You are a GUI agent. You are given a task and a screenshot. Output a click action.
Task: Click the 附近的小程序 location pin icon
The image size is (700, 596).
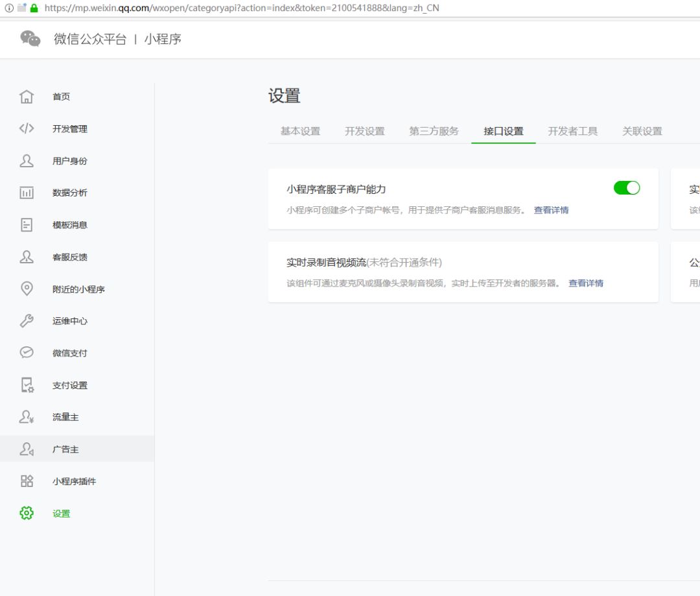pyautogui.click(x=27, y=289)
